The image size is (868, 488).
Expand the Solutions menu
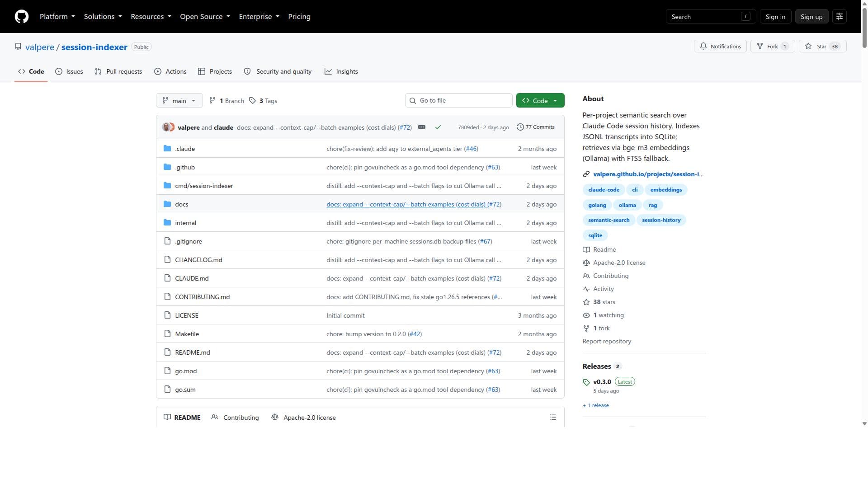click(103, 16)
